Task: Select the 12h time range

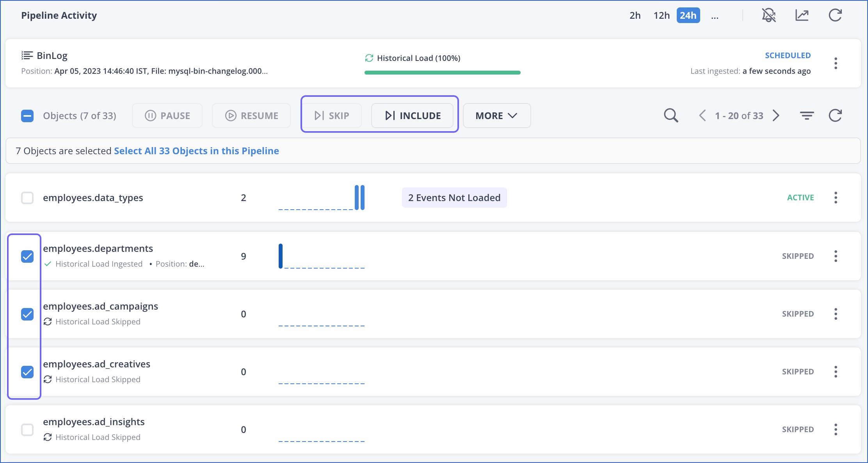Action: (x=662, y=16)
